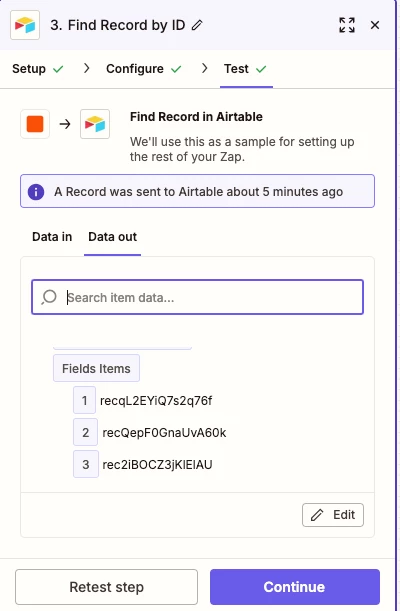Click the info icon in the banner
This screenshot has height=611, width=400.
tap(36, 192)
